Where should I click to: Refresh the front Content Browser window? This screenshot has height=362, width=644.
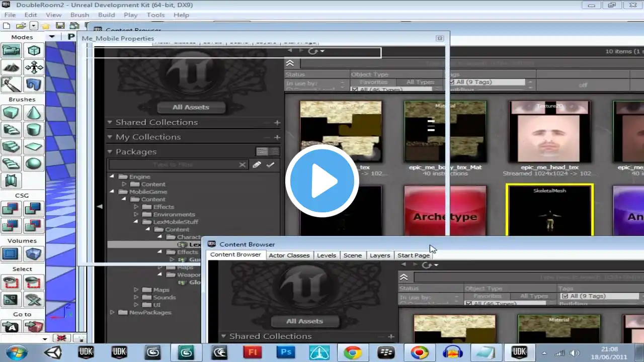[426, 264]
